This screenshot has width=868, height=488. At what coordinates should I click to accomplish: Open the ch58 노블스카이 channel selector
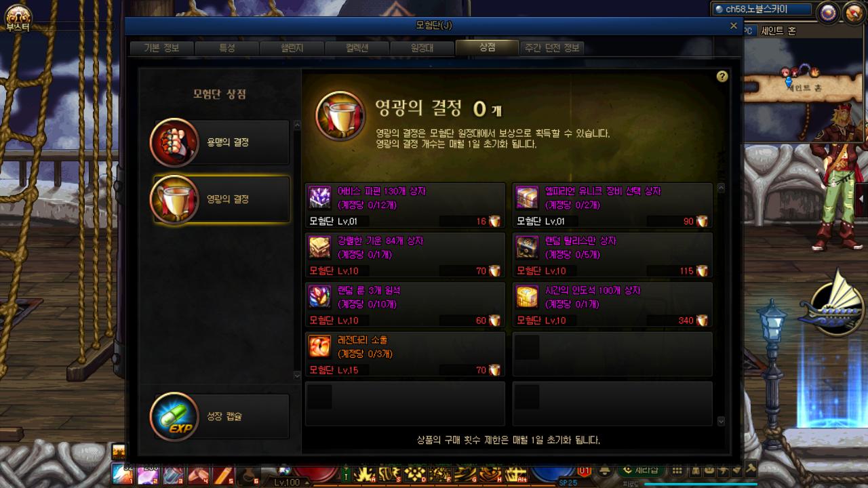tap(762, 9)
